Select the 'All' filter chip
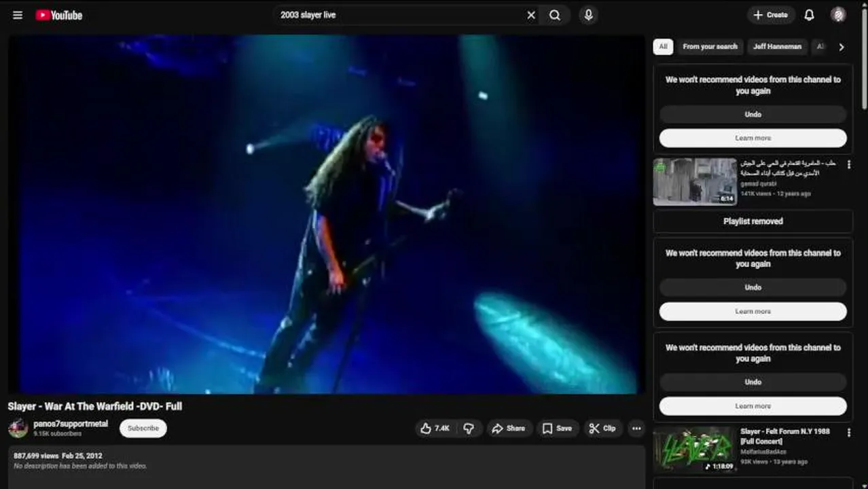The width and height of the screenshot is (868, 489). [663, 47]
